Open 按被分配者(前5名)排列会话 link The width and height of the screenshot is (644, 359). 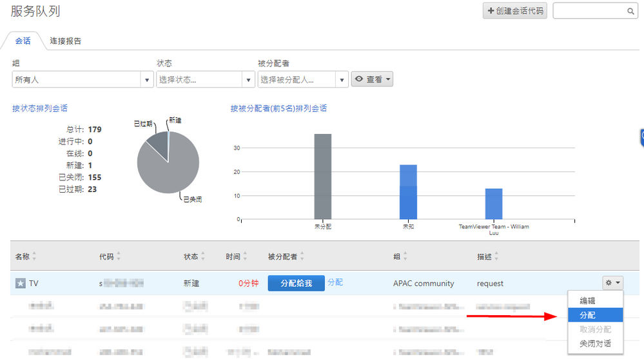[x=278, y=108]
